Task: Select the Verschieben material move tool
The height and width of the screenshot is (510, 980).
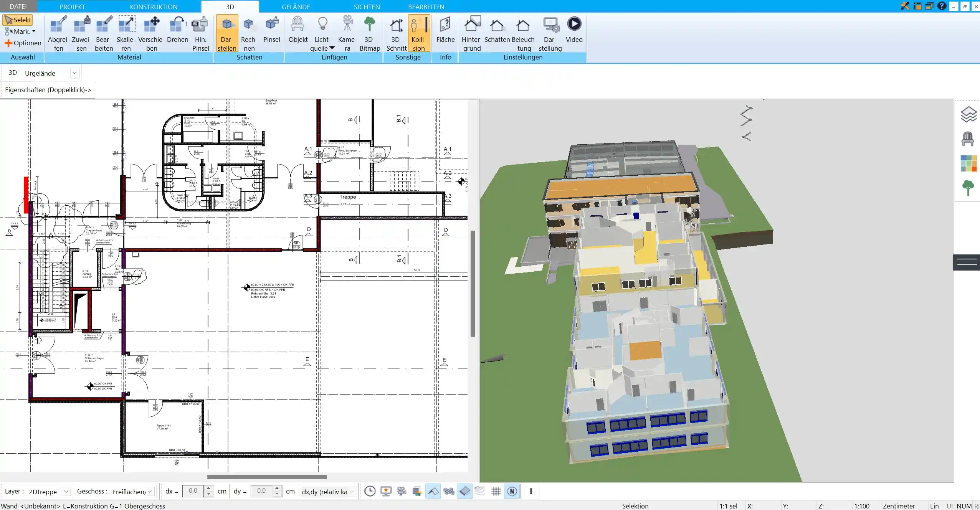Action: pyautogui.click(x=152, y=33)
